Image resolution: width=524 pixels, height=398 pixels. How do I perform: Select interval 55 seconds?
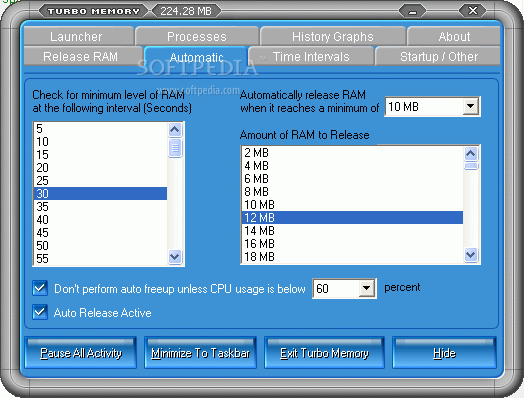click(100, 259)
